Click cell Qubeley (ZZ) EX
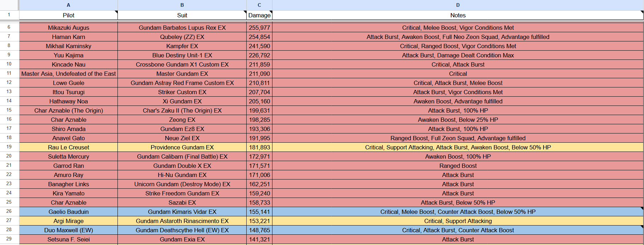The height and width of the screenshot is (245, 644). point(182,37)
